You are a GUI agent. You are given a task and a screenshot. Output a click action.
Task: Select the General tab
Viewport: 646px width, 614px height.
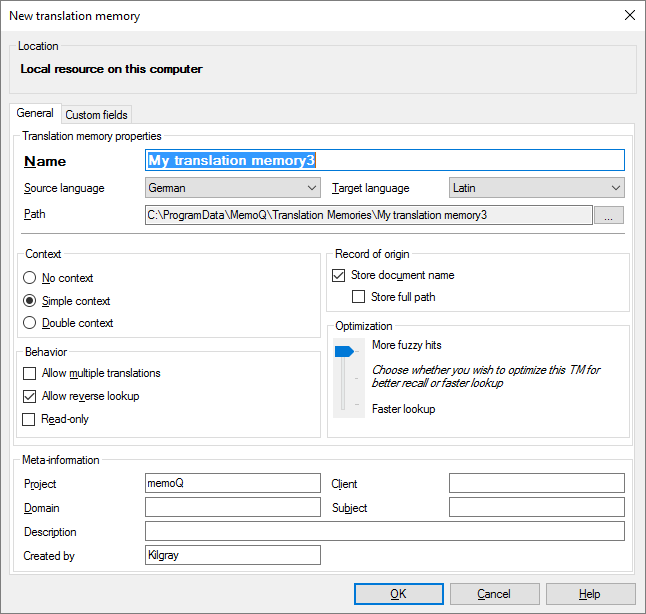click(x=35, y=113)
